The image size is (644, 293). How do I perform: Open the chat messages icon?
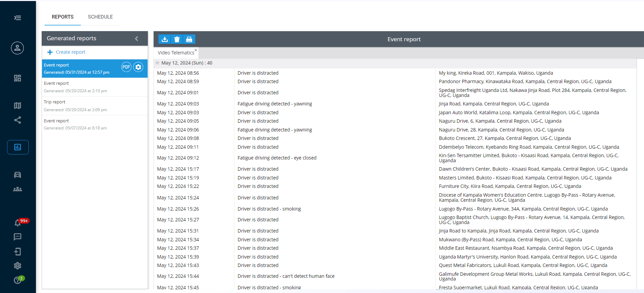[x=18, y=237]
